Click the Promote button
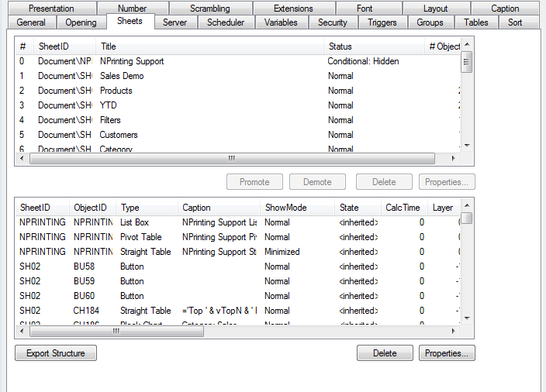 [254, 182]
